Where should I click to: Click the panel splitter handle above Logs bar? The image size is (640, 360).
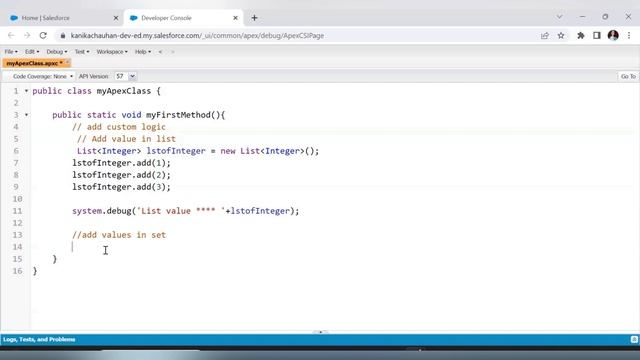click(x=320, y=332)
